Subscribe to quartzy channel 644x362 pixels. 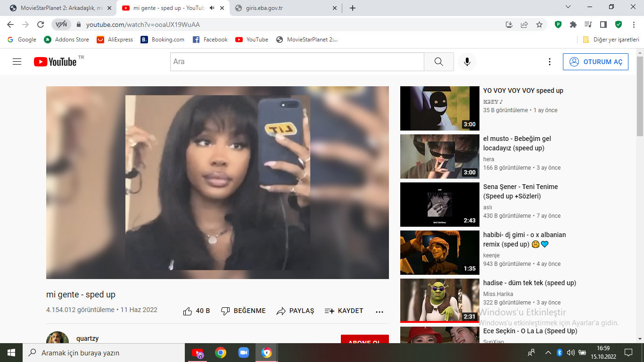tap(364, 339)
